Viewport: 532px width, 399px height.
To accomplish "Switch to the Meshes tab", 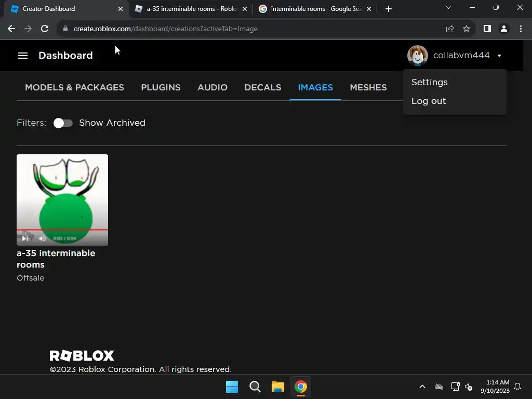I will pyautogui.click(x=368, y=87).
